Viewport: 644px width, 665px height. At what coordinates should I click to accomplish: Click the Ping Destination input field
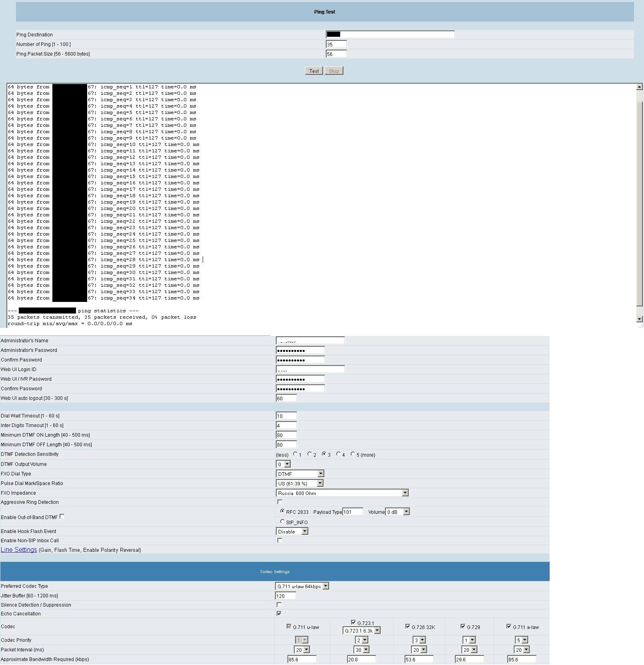[x=390, y=34]
